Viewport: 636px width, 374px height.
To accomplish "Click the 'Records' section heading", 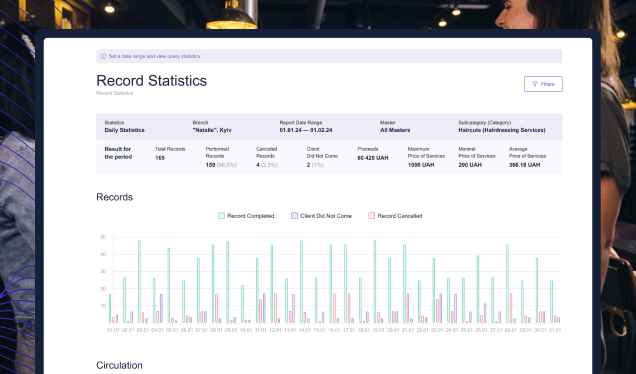I will [114, 197].
